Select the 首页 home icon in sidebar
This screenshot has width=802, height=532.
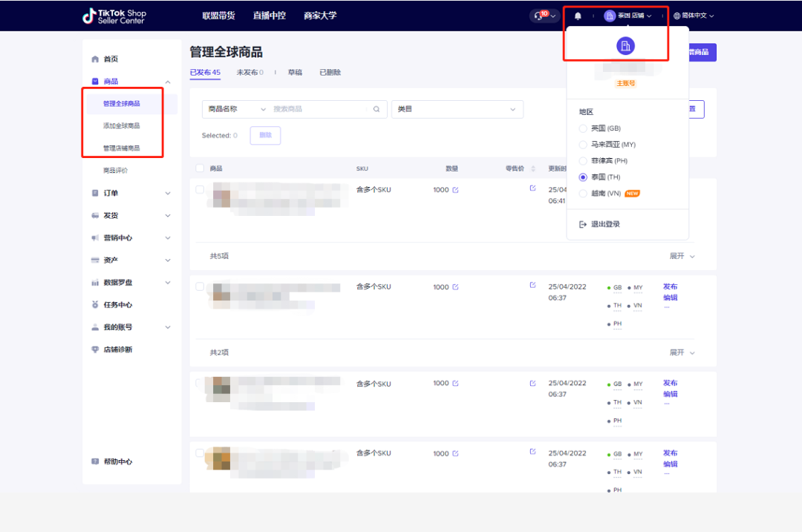pos(95,59)
